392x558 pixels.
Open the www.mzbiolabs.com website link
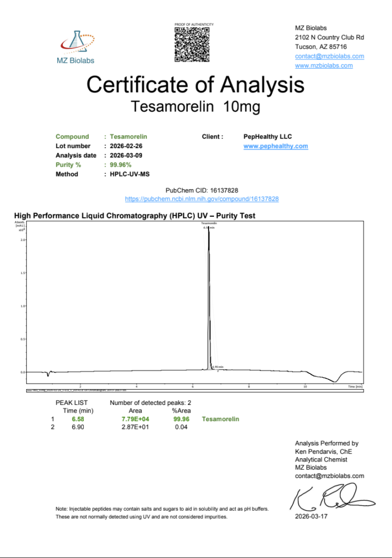(x=323, y=65)
